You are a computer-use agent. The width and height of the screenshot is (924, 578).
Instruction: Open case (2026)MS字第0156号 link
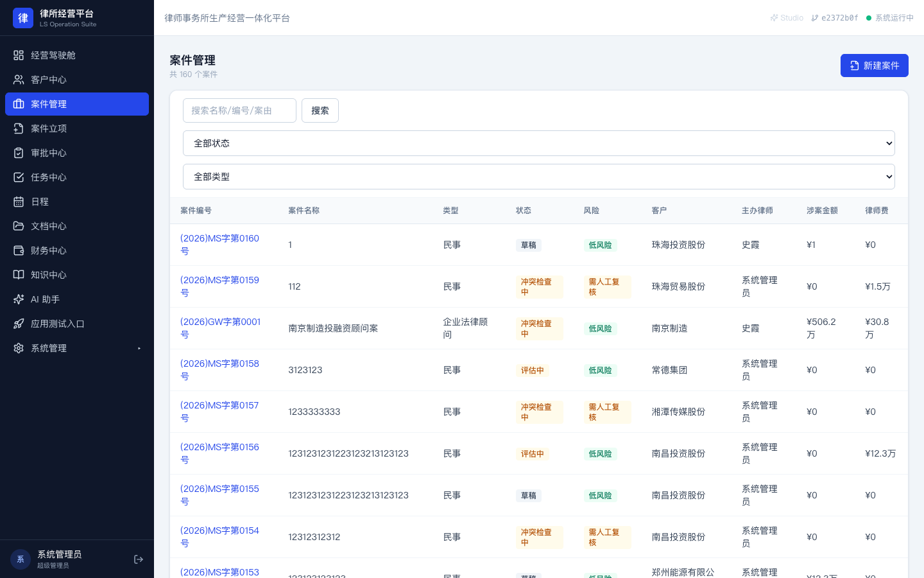[x=219, y=453]
